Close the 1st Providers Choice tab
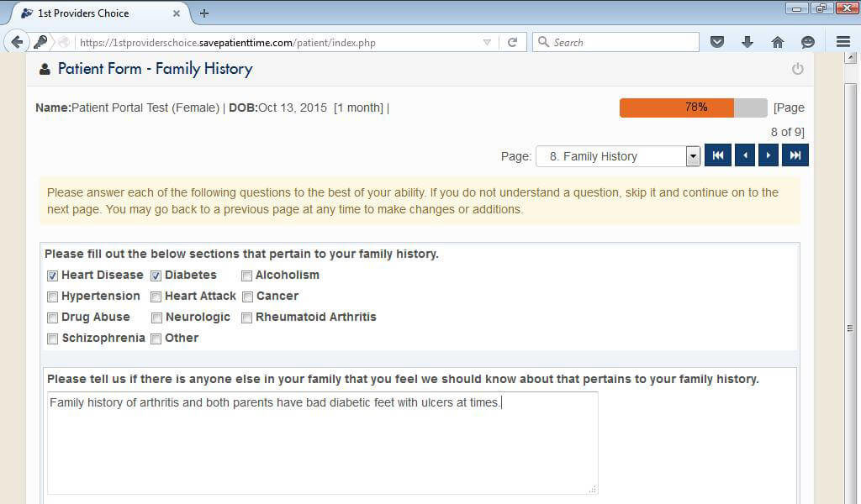Viewport: 861px width, 504px height. [177, 13]
